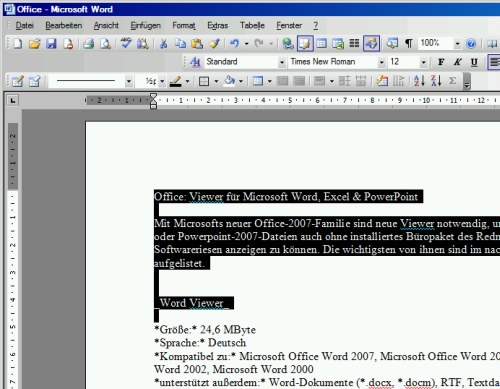This screenshot has width=500, height=389.
Task: Click the Sort Ascending icon
Action: (x=419, y=81)
